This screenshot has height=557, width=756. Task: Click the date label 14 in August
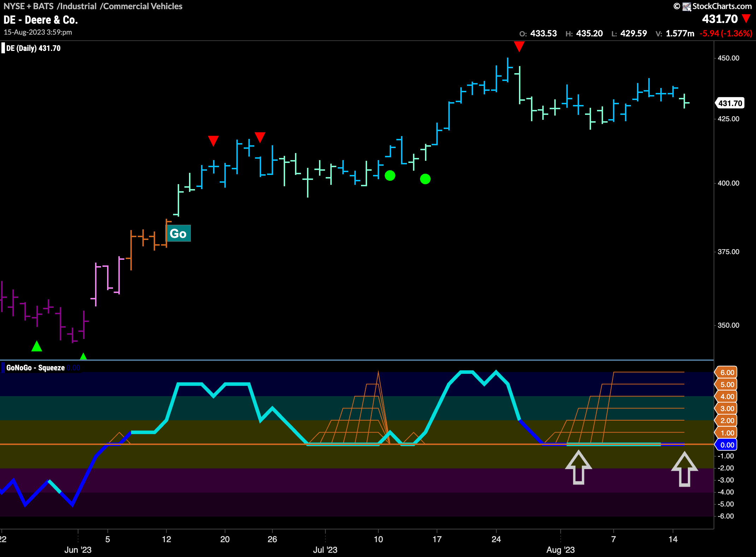[x=673, y=539]
